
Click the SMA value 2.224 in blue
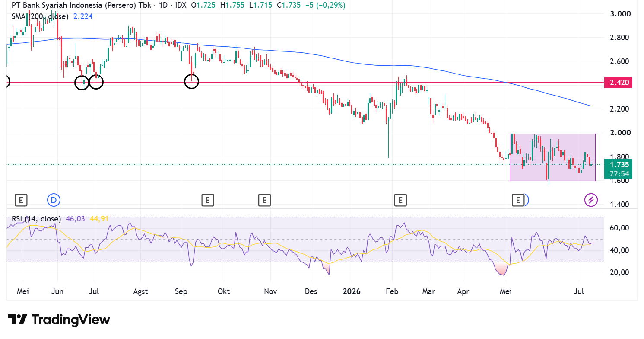pyautogui.click(x=83, y=16)
